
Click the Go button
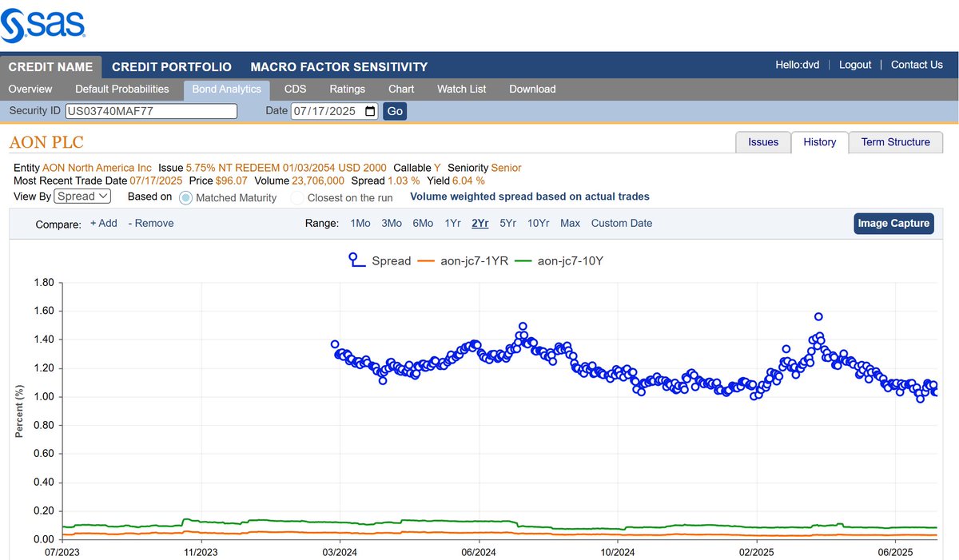(x=395, y=111)
